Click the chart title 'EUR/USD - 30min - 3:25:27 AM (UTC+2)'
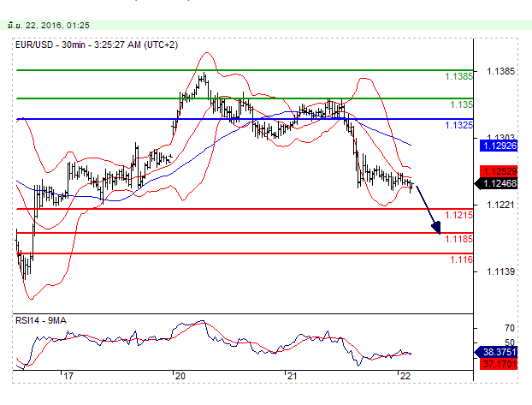This screenshot has width=532, height=405. click(97, 45)
